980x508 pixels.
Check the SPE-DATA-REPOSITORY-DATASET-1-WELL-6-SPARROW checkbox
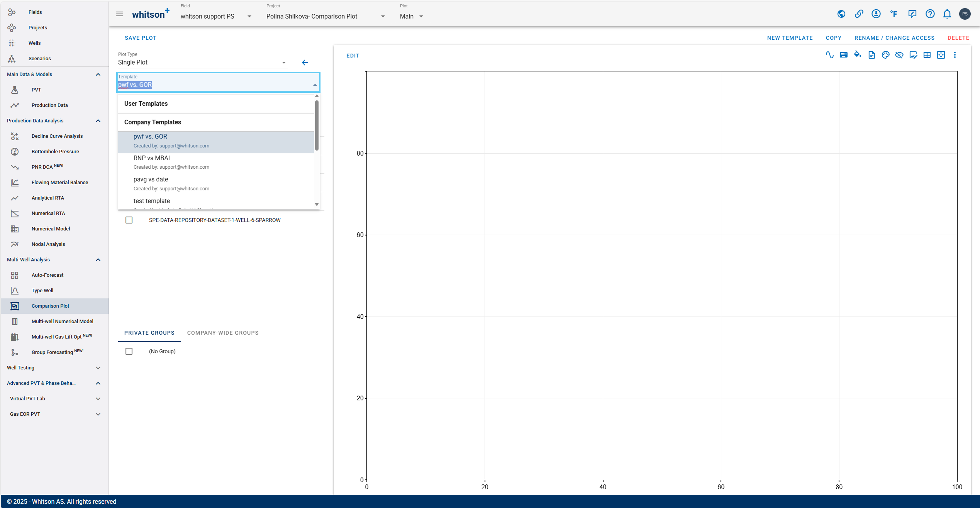tap(129, 220)
